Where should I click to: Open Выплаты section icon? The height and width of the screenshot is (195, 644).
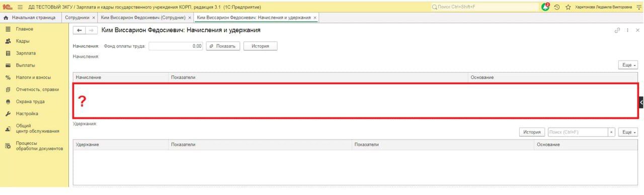(x=8, y=66)
